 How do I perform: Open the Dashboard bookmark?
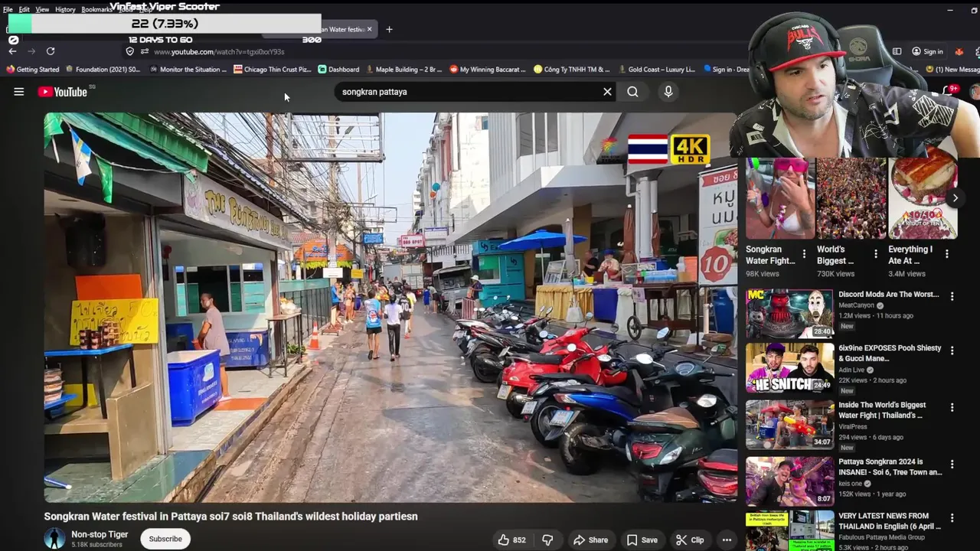(338, 70)
